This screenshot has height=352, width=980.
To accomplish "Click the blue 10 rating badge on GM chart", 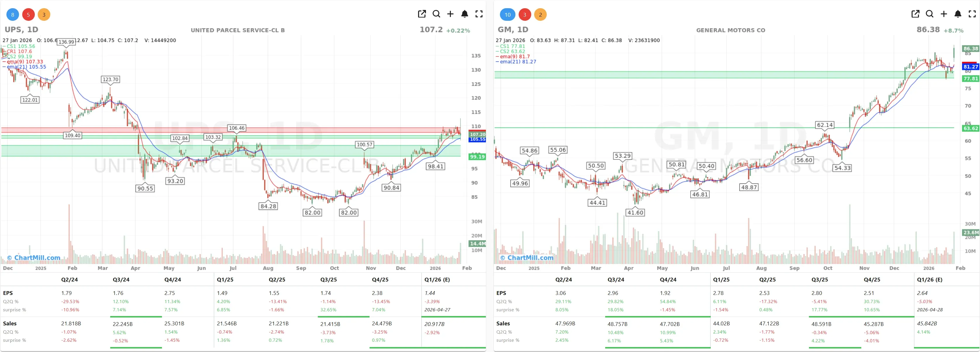I will point(508,14).
